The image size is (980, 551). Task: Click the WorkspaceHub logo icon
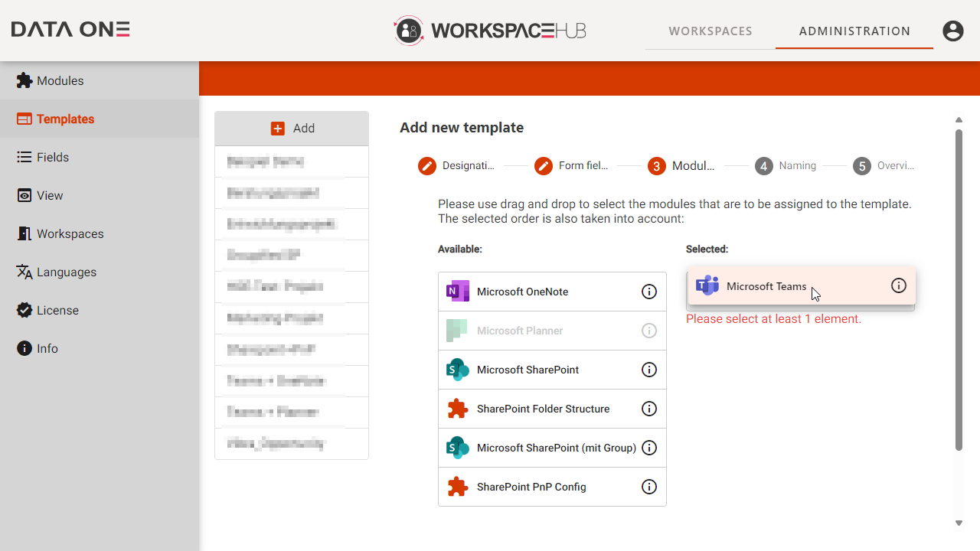point(409,31)
